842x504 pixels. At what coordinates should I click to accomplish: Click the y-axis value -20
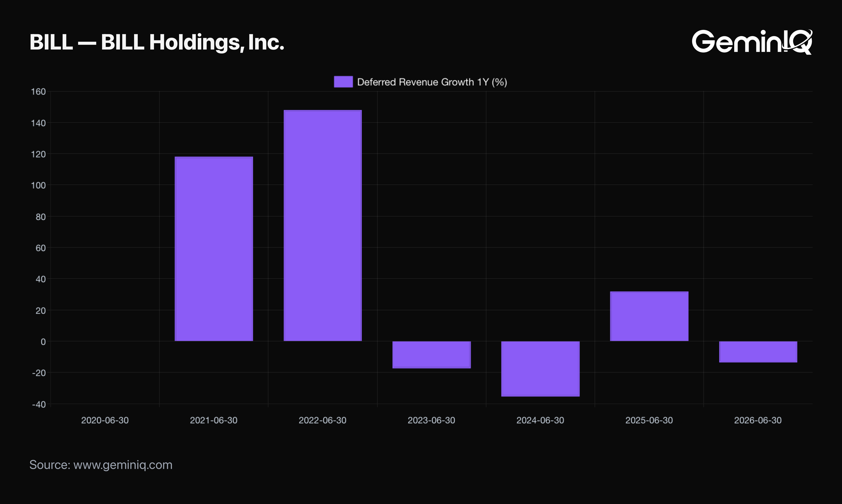(x=39, y=373)
